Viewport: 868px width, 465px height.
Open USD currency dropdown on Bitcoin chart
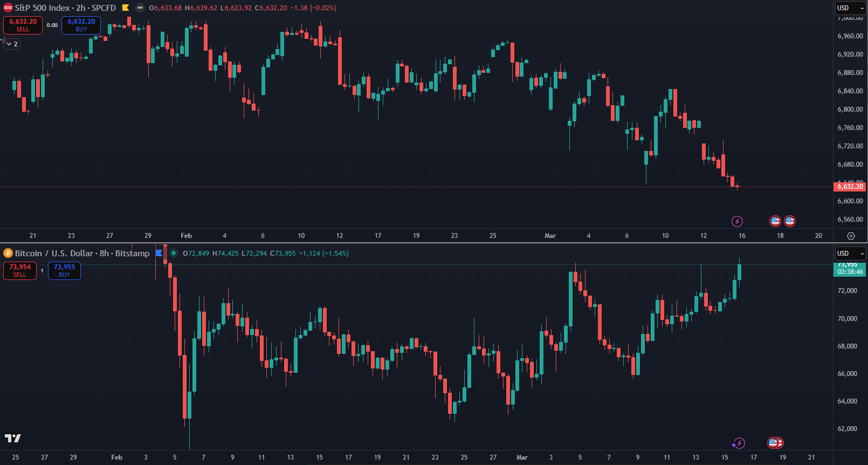[850, 254]
